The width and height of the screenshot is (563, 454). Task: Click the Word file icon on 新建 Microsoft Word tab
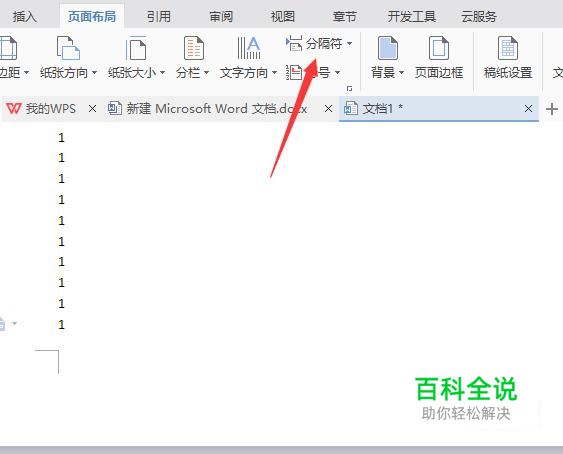coord(115,108)
